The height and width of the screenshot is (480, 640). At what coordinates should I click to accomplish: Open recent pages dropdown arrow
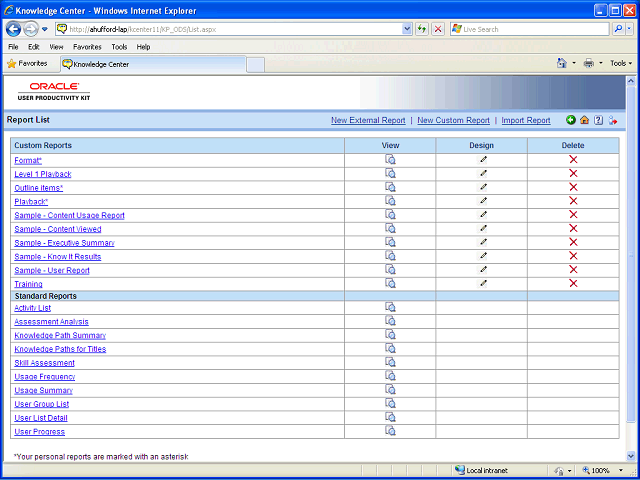pyautogui.click(x=45, y=29)
